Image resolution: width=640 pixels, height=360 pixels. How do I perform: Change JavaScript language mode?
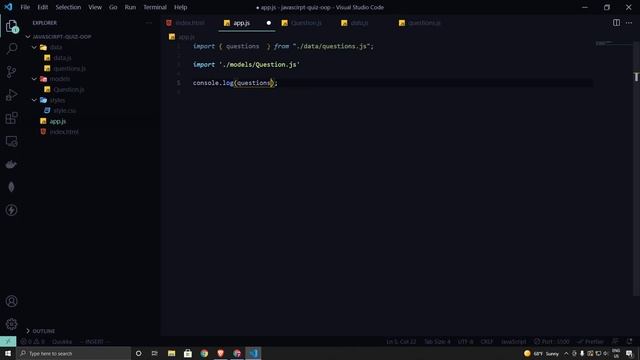(x=513, y=342)
